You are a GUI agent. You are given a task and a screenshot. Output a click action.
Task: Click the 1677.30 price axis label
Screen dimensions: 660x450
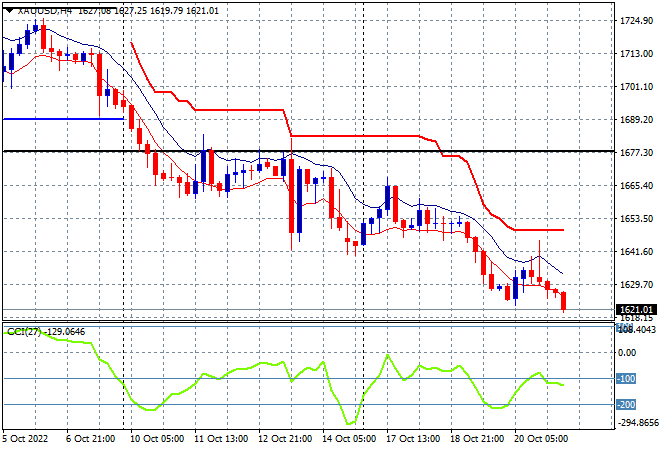point(636,152)
